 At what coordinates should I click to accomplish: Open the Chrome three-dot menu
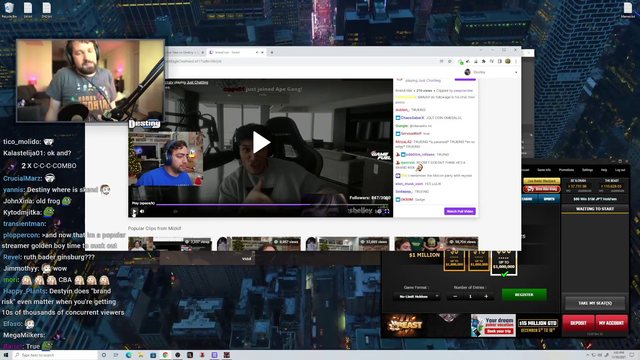(x=516, y=61)
